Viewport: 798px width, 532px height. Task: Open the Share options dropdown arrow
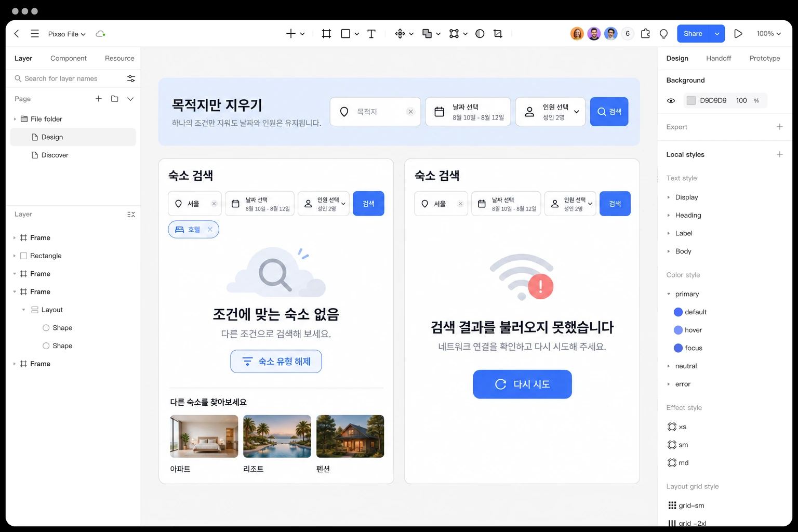coord(717,34)
